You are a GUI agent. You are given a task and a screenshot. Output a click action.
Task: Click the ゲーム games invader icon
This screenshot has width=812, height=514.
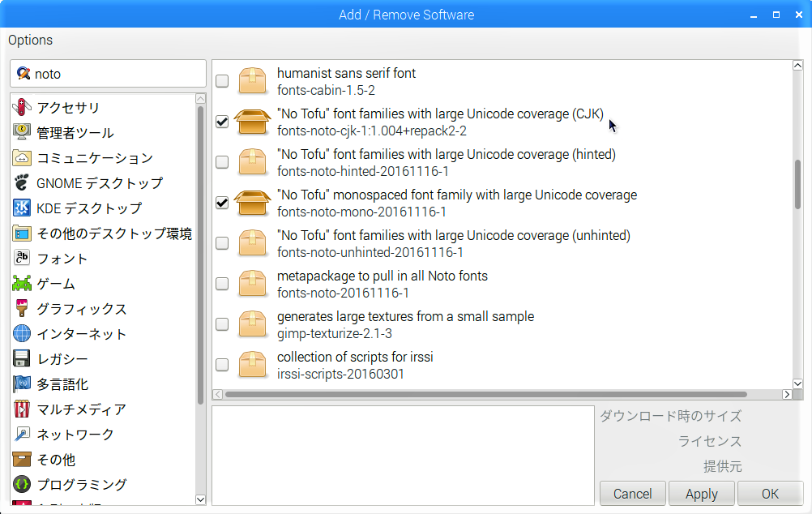pos(22,284)
